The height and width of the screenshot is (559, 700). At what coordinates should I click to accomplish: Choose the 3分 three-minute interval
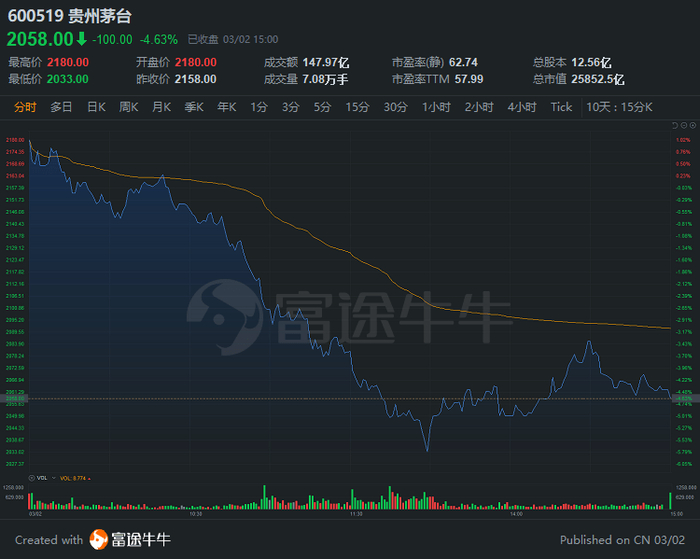291,107
